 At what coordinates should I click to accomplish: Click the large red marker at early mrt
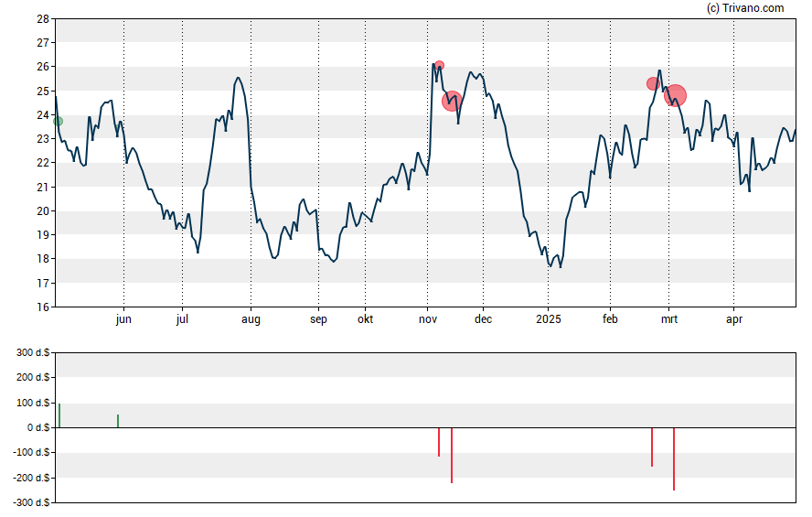click(675, 95)
